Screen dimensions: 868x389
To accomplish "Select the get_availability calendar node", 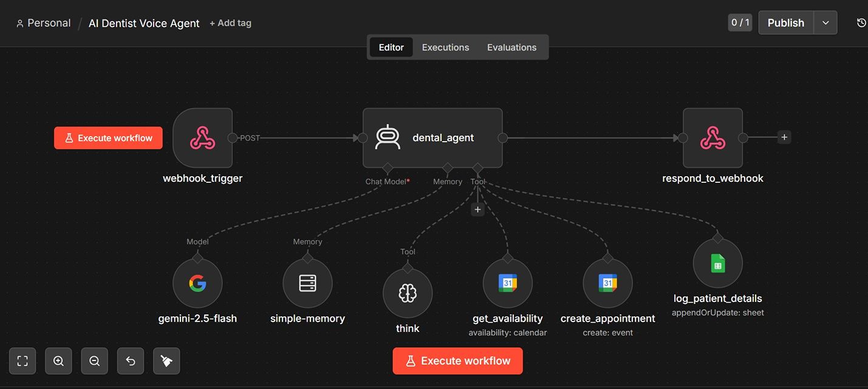I will point(508,283).
